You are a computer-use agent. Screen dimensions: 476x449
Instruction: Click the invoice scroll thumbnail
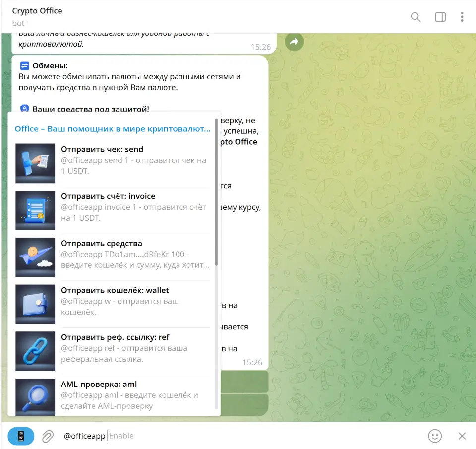(35, 210)
